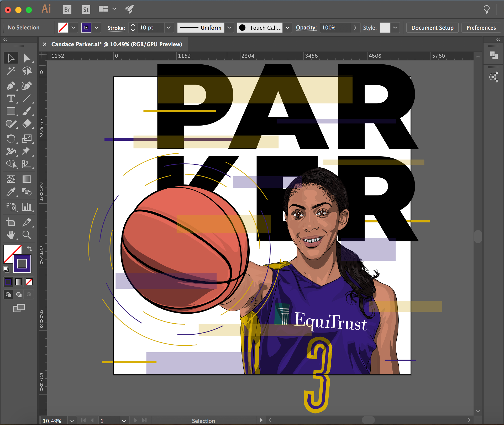The width and height of the screenshot is (504, 425).
Task: Pick the Lasso tool
Action: click(x=27, y=71)
